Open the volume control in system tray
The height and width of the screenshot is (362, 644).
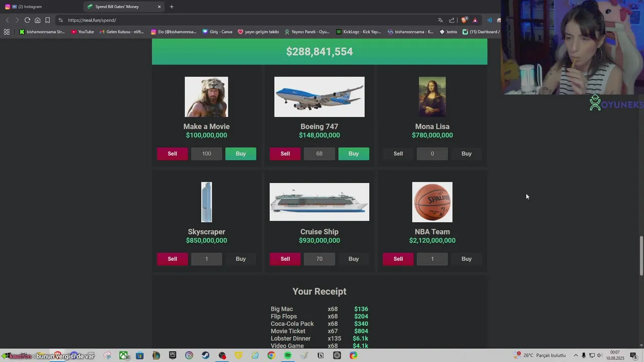click(x=600, y=355)
